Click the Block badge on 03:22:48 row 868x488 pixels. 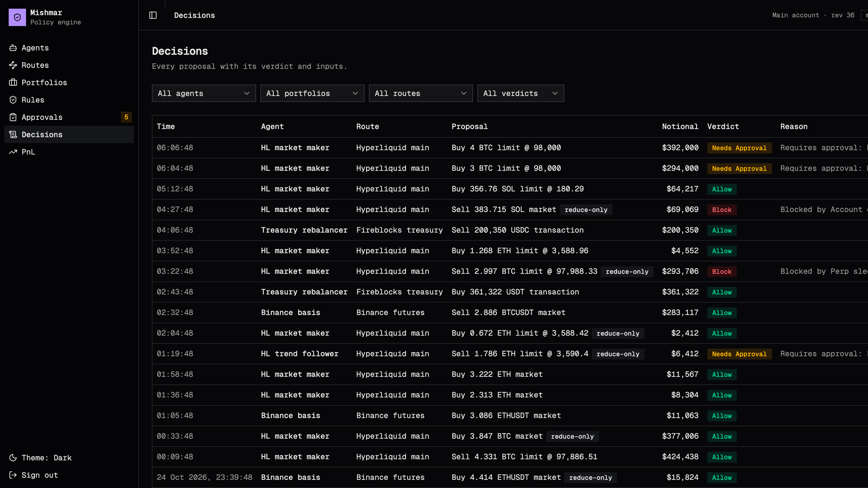[722, 271]
